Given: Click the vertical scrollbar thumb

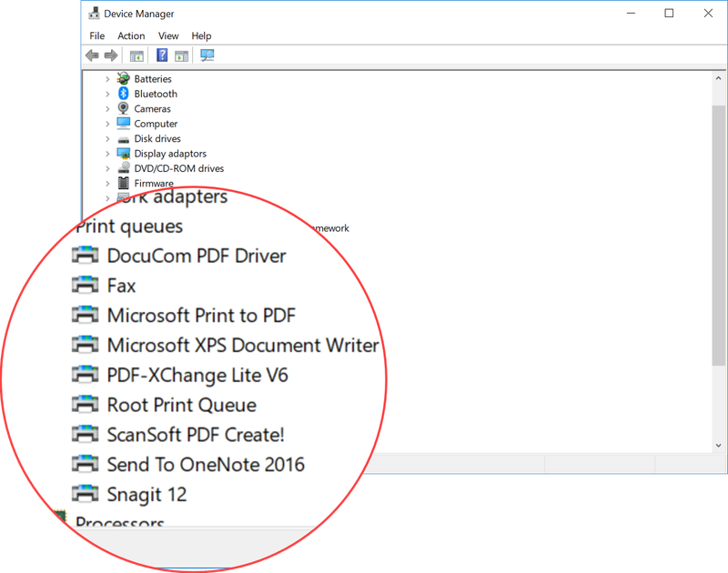Looking at the screenshot, I should pos(718,235).
